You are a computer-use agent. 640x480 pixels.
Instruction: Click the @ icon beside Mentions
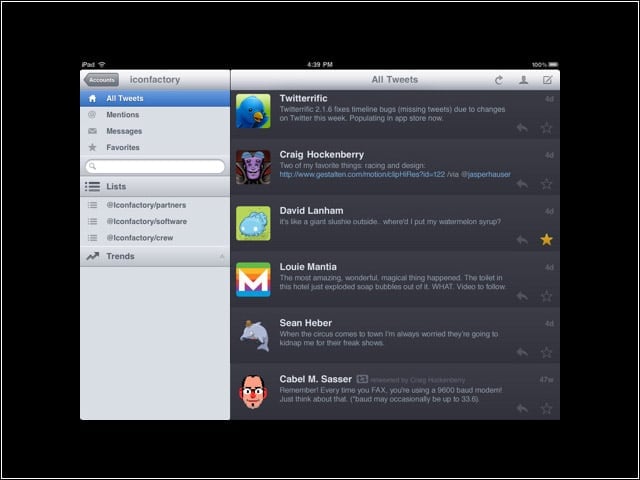(92, 115)
